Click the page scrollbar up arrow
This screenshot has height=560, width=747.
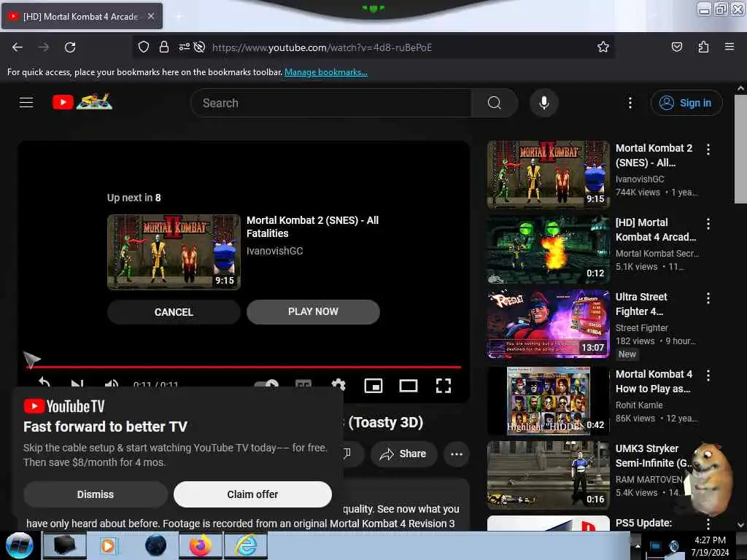pos(740,88)
